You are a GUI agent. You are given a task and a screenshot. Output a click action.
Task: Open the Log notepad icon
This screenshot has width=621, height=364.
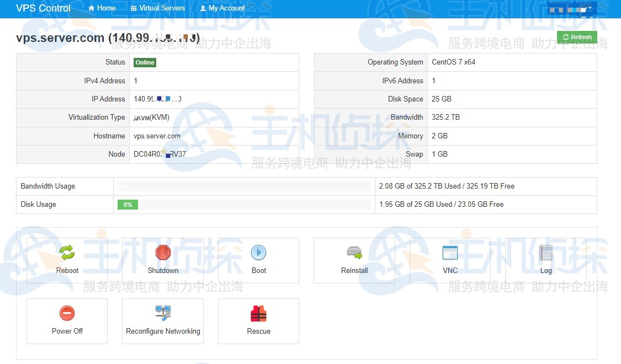click(546, 253)
